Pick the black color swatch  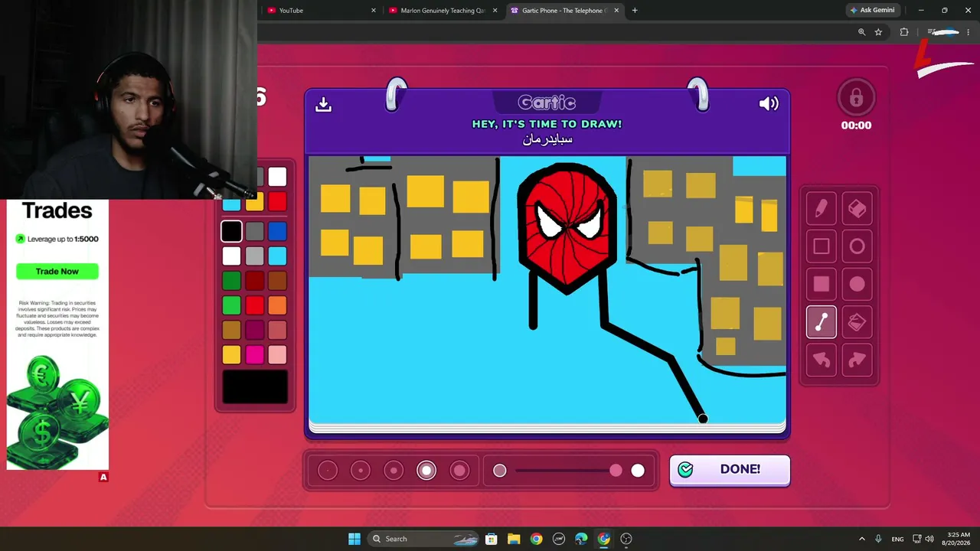coord(231,230)
